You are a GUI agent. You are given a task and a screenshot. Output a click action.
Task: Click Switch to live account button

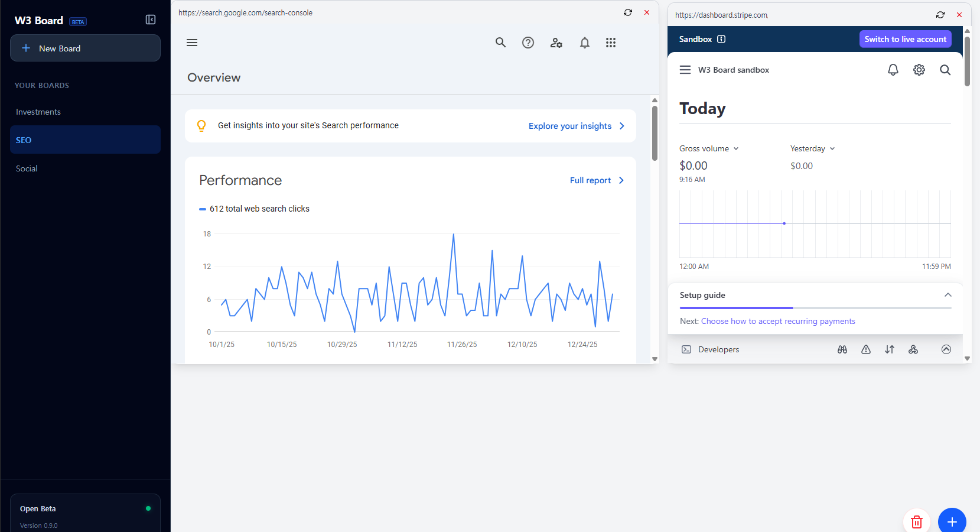[x=905, y=39]
